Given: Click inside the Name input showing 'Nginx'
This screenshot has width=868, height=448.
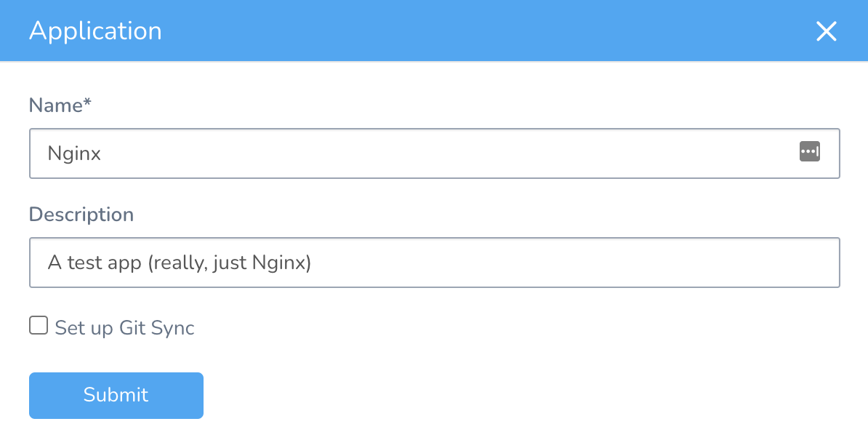Looking at the screenshot, I should pyautogui.click(x=291, y=153).
